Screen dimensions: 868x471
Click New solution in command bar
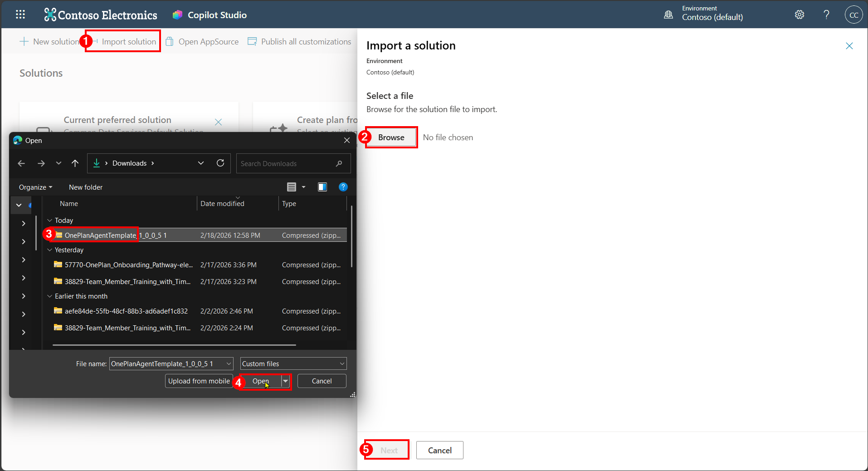(49, 41)
